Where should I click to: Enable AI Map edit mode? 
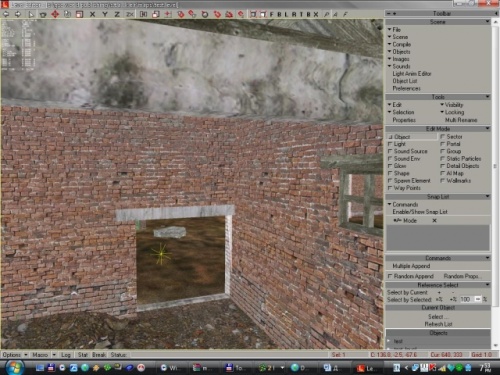coord(452,173)
